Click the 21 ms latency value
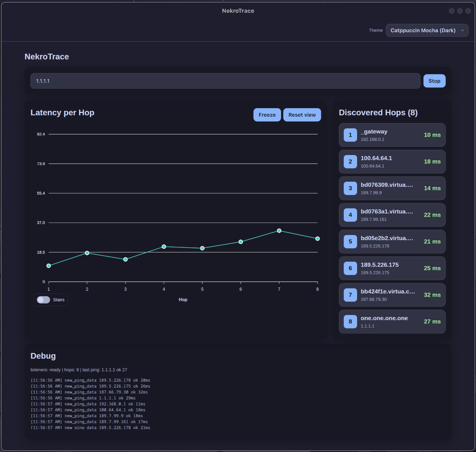Image resolution: width=476 pixels, height=452 pixels. tap(432, 242)
